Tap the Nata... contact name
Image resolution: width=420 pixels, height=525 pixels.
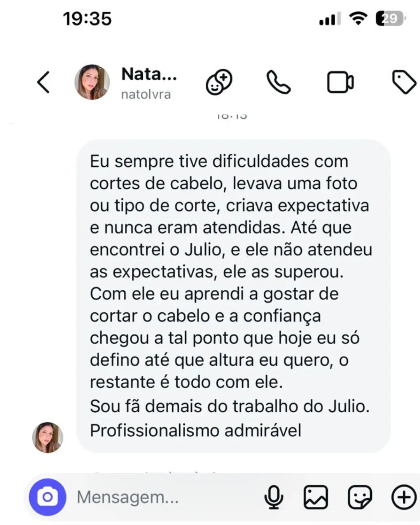tap(149, 74)
